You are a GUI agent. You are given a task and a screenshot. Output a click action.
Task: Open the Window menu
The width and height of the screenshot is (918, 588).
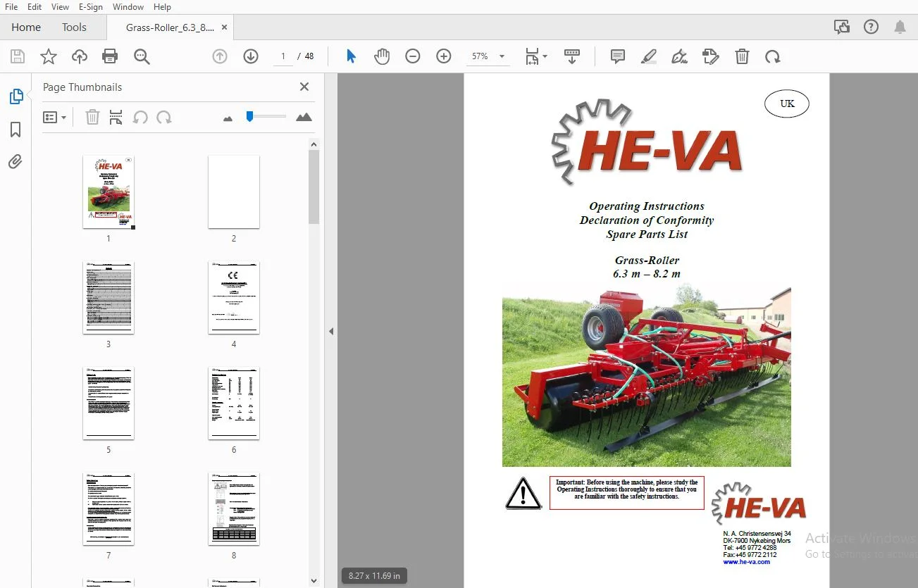tap(128, 7)
